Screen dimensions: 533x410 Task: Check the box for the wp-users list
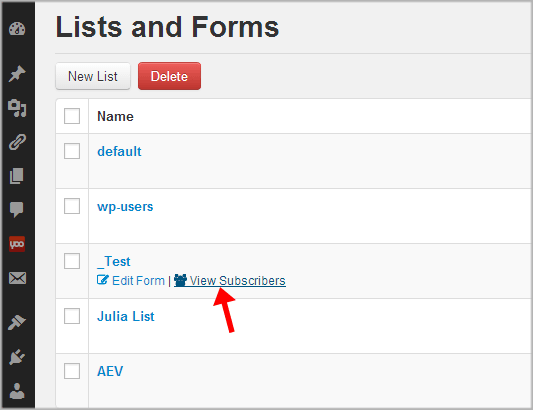pyautogui.click(x=72, y=206)
